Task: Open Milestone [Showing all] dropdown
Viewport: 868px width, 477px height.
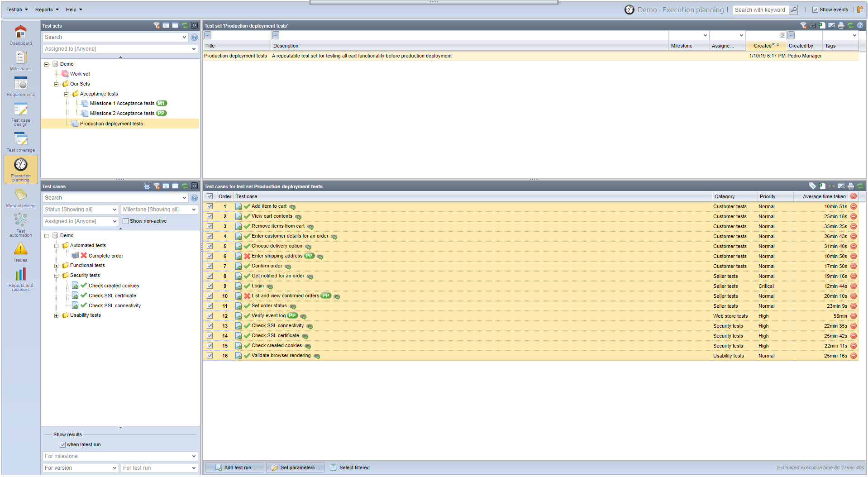Action: pyautogui.click(x=159, y=210)
